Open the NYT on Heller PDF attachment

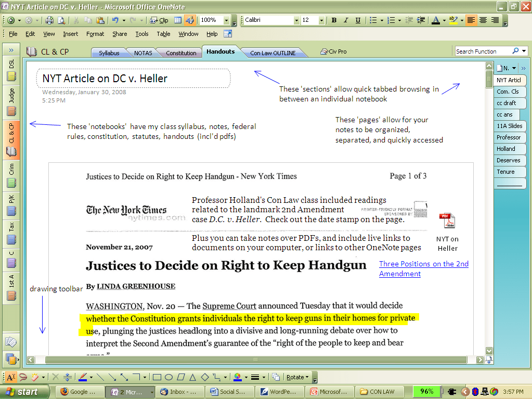[447, 221]
